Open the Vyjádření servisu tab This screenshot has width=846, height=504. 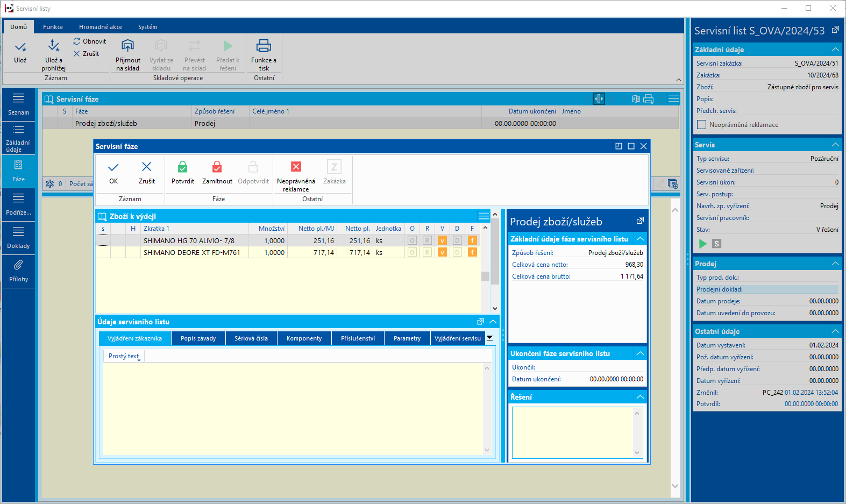(458, 338)
